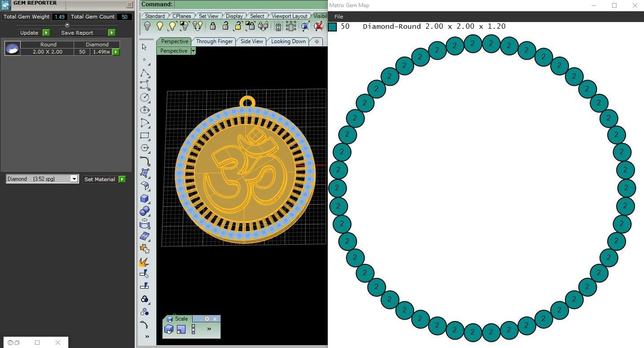
Task: Select the Point tool in side toolbar
Action: click(144, 59)
